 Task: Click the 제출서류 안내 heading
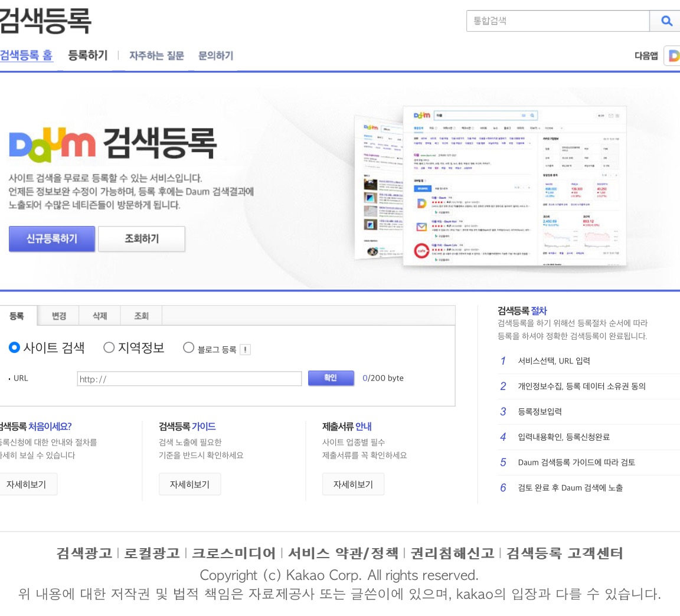[x=347, y=427]
